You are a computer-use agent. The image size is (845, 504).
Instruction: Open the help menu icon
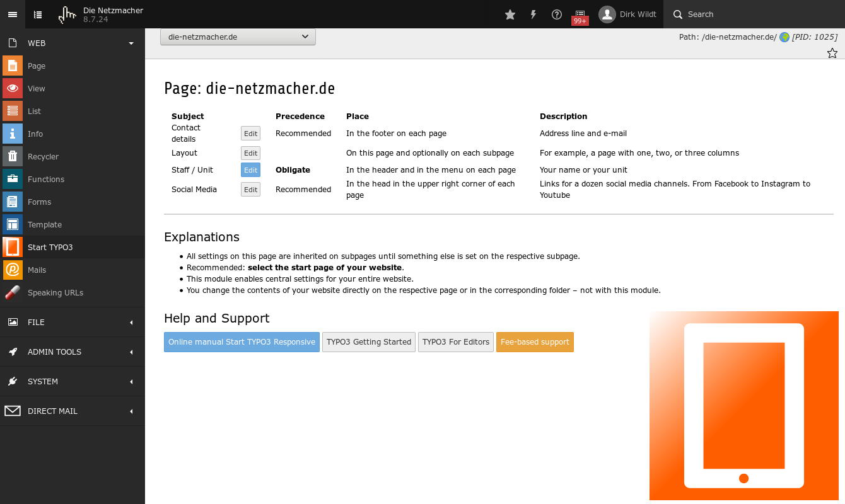tap(557, 14)
